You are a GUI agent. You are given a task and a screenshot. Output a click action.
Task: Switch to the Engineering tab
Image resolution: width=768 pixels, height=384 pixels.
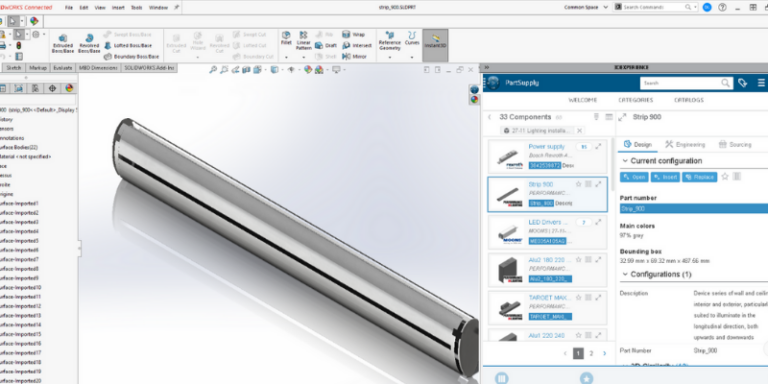(x=685, y=144)
